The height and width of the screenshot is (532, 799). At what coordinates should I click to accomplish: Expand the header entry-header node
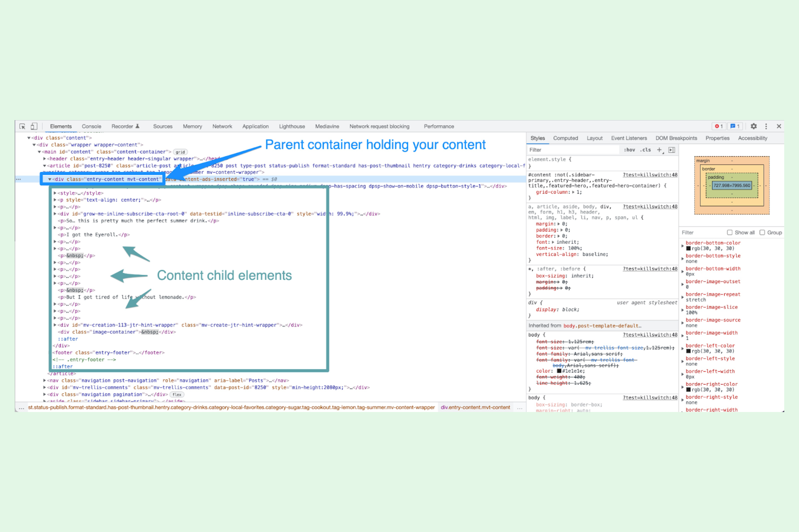(44, 158)
